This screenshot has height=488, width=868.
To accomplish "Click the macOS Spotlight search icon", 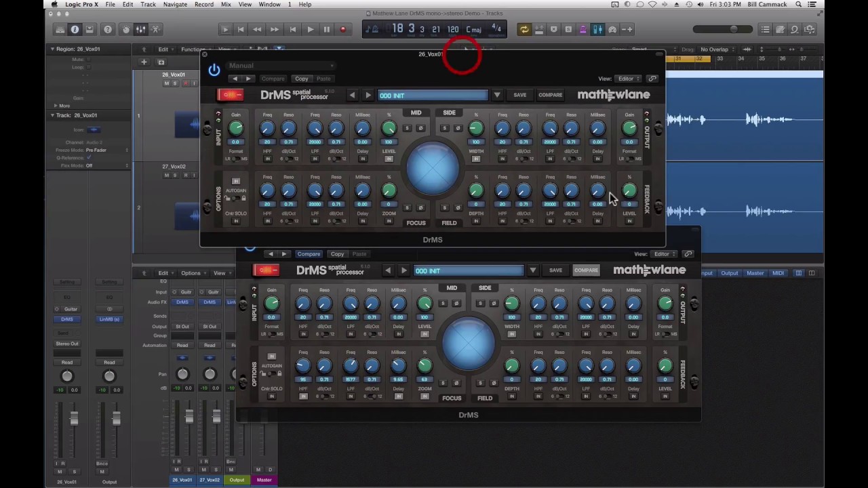I will (799, 5).
